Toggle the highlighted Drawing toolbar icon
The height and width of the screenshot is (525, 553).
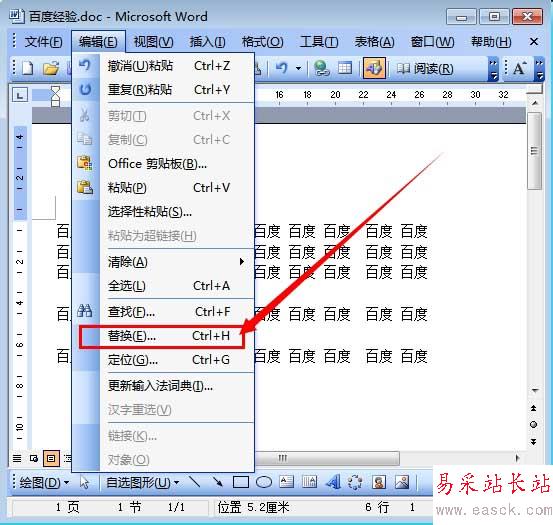coord(374,68)
